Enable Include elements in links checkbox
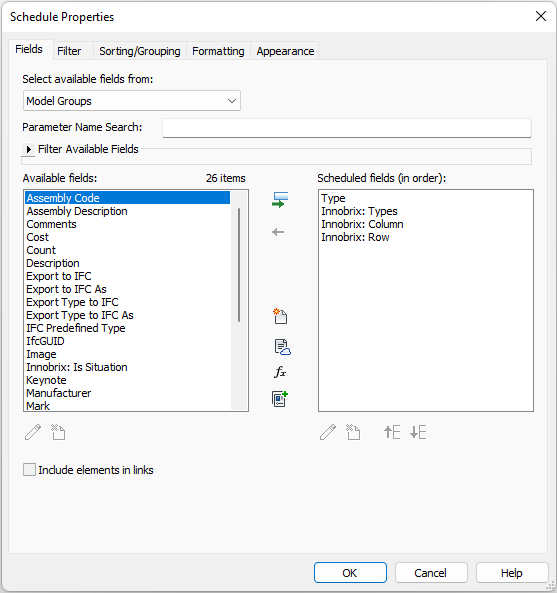The width and height of the screenshot is (557, 593). [x=29, y=470]
